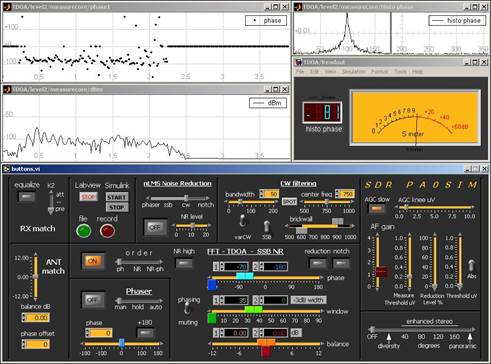Image resolution: width=491 pixels, height=364 pixels.
Task: Click window value field 1 (35)
Action: click(236, 300)
